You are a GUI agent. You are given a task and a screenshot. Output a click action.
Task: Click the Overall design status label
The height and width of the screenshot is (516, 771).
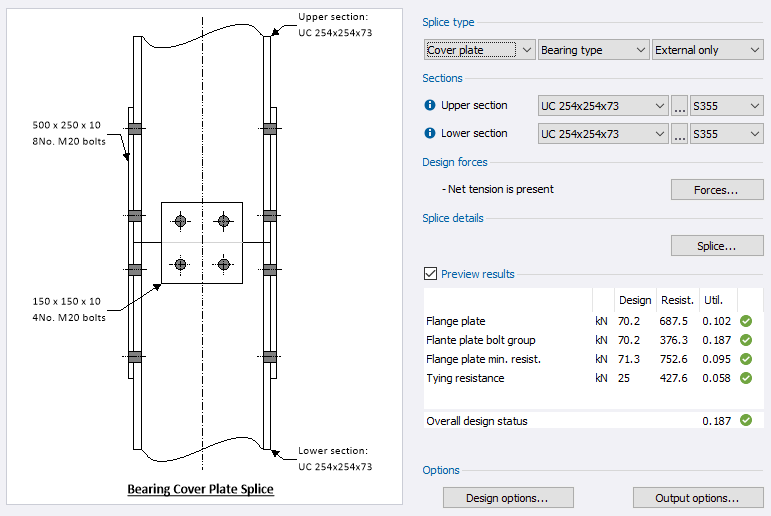point(476,421)
